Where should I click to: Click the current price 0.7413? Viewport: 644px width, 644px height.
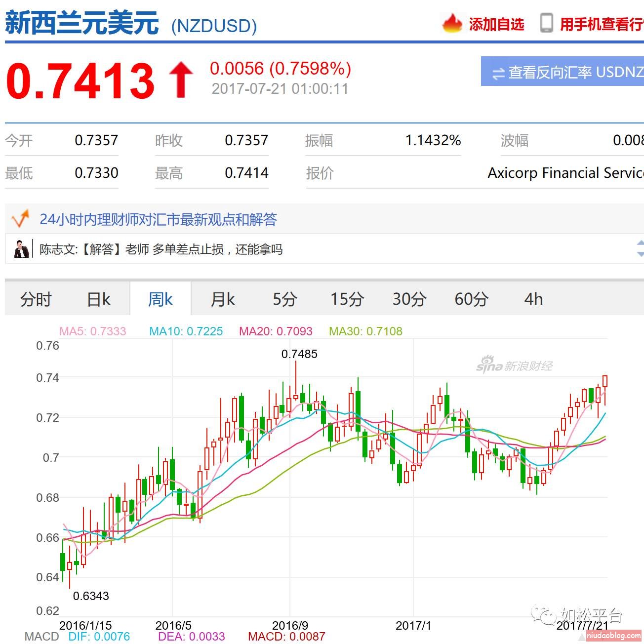tap(80, 80)
